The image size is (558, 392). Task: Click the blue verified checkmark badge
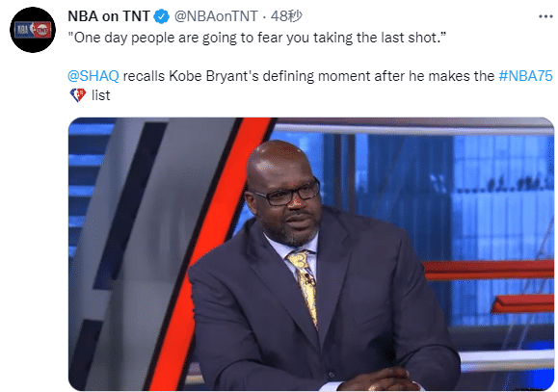point(162,16)
